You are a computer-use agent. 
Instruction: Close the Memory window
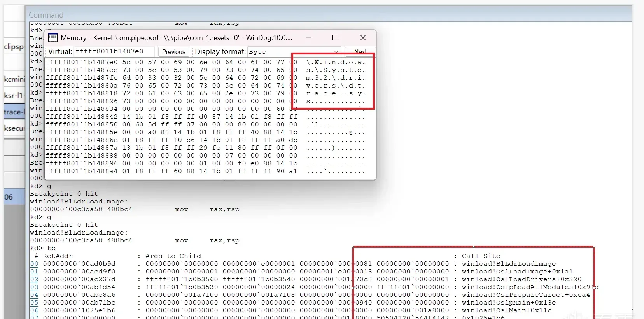(363, 37)
